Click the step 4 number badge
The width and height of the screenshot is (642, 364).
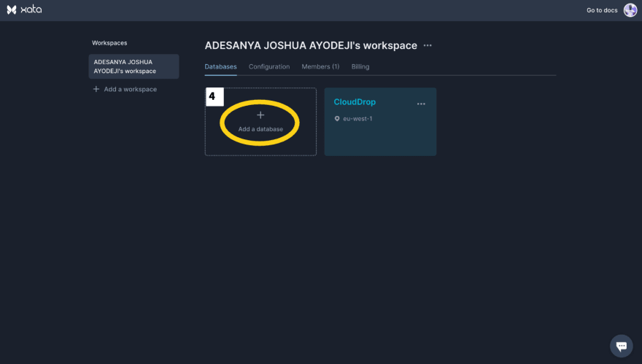pyautogui.click(x=213, y=96)
